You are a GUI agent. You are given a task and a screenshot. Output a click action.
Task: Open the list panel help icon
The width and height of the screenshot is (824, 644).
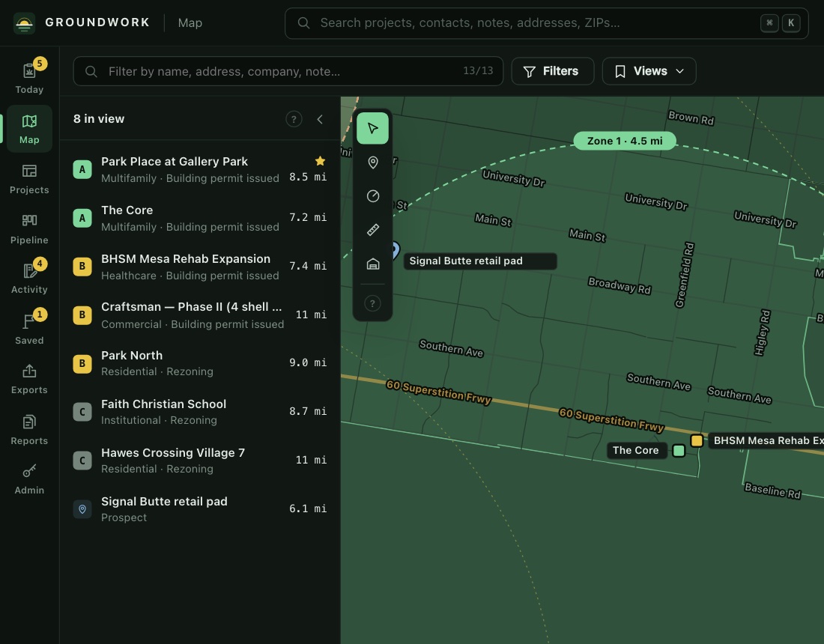pyautogui.click(x=294, y=119)
